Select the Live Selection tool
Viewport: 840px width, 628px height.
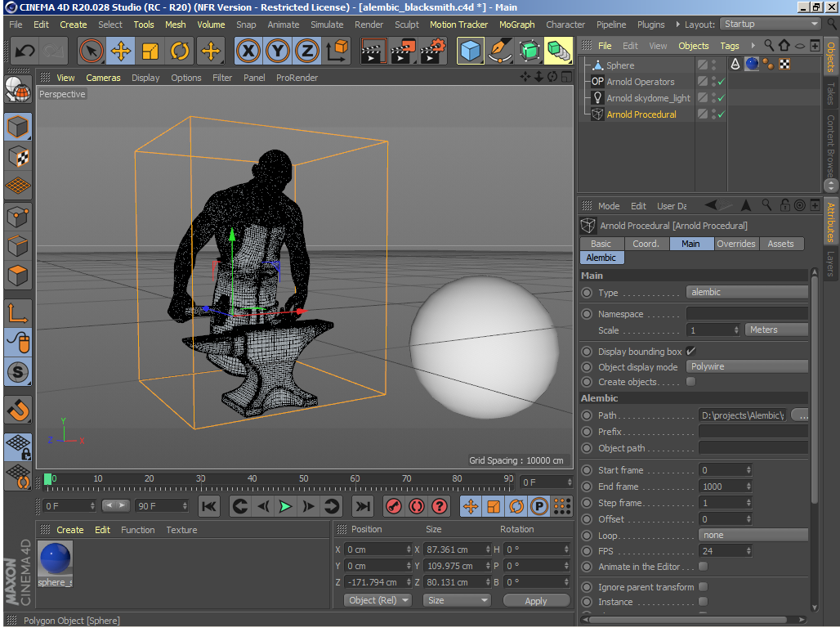click(92, 52)
